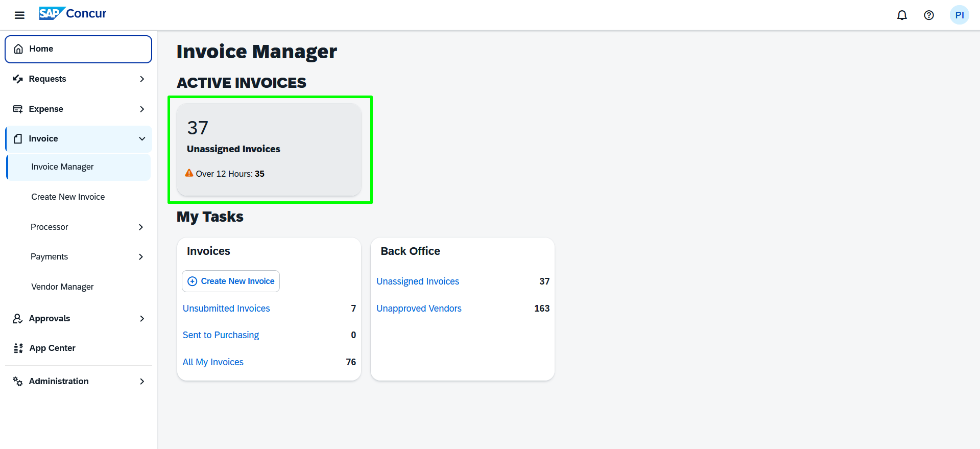Click the App Center sidebar icon
The image size is (980, 449).
pos(18,348)
